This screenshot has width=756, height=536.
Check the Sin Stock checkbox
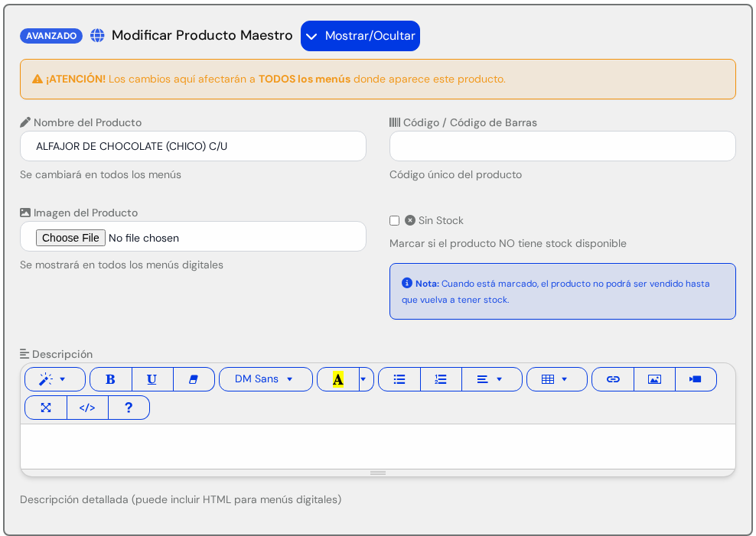pyautogui.click(x=394, y=220)
